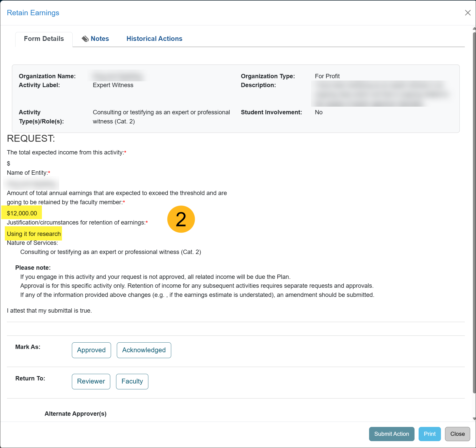476x448 pixels.
Task: Select the Acknowledged option
Action: point(144,350)
